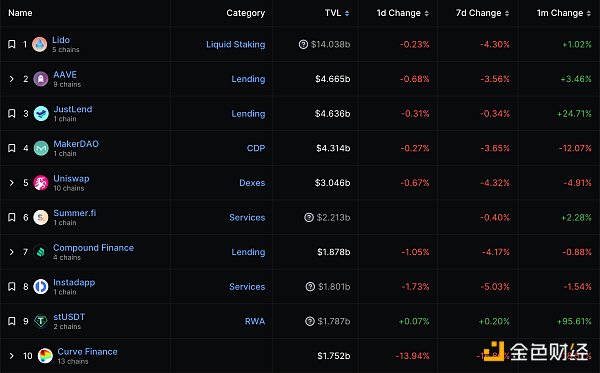Open the Liquid Staking category link
600x373 pixels.
[235, 44]
